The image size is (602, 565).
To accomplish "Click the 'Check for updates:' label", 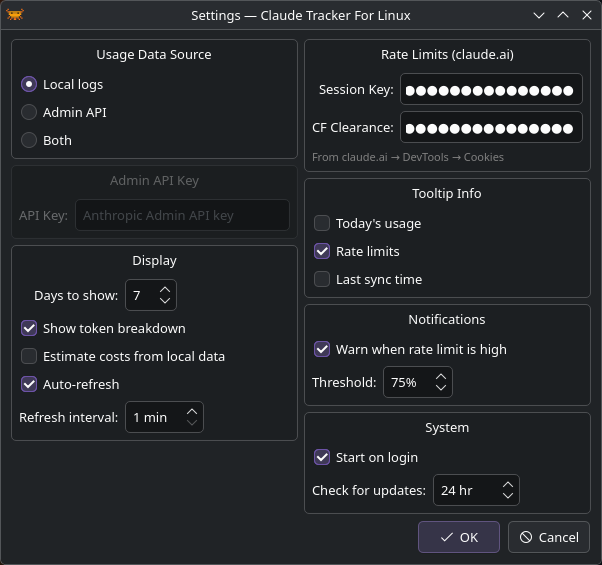I will [369, 491].
